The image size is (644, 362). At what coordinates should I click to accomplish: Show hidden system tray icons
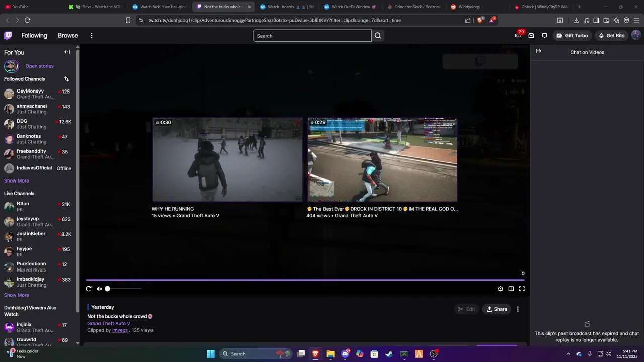[x=568, y=354]
